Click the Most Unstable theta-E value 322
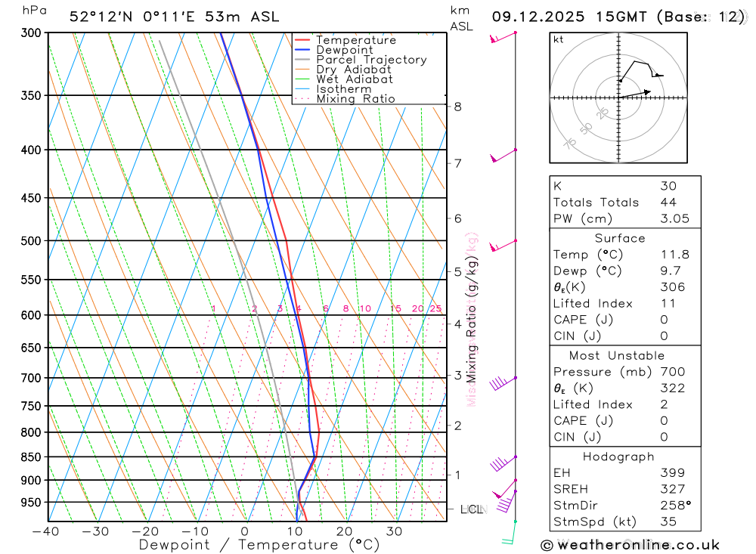Viewport: 756px width, 554px height. [x=673, y=388]
